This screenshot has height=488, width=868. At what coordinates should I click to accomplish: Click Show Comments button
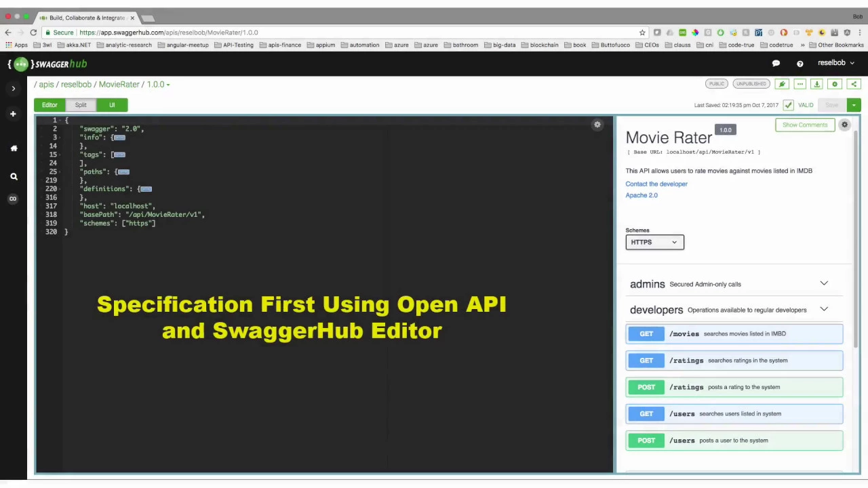pyautogui.click(x=805, y=125)
